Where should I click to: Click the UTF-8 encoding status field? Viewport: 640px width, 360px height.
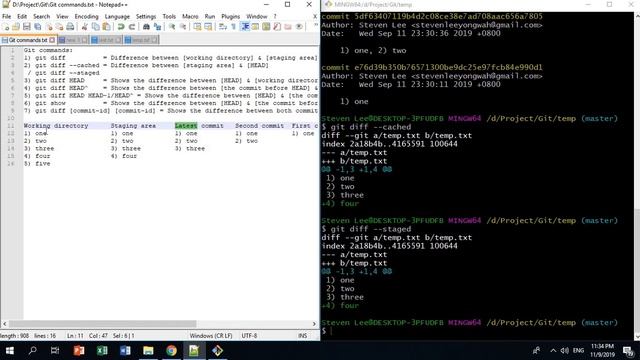(249, 336)
